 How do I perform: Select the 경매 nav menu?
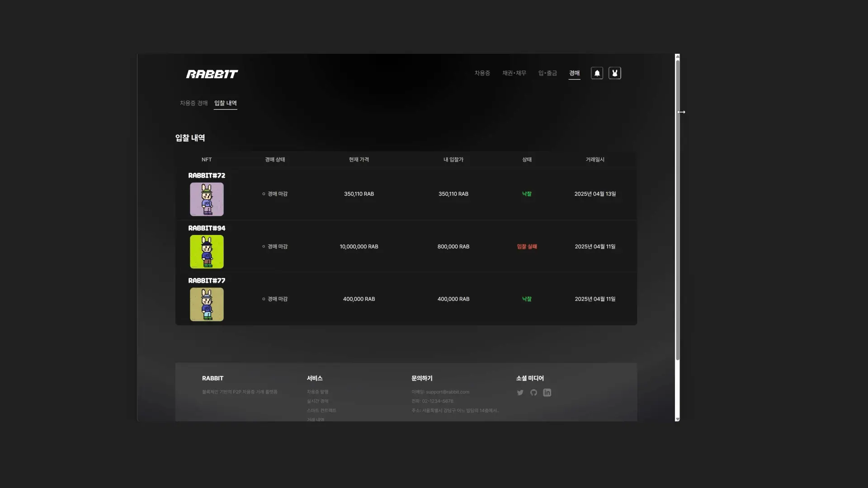[574, 73]
